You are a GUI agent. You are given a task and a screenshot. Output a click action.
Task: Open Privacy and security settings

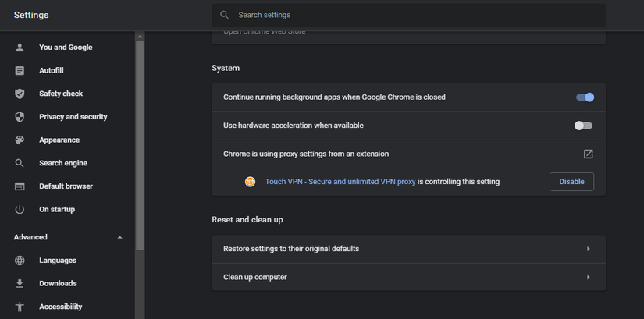[x=73, y=117]
